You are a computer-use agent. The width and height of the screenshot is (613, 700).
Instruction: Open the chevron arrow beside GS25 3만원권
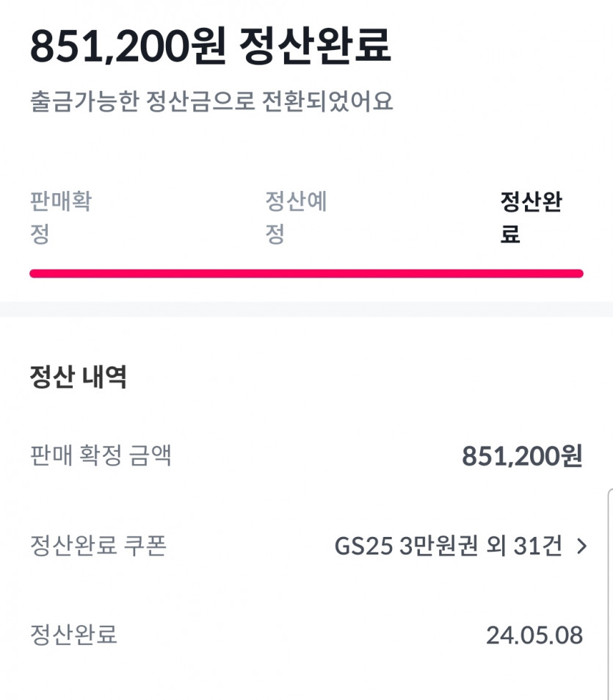pos(581,546)
